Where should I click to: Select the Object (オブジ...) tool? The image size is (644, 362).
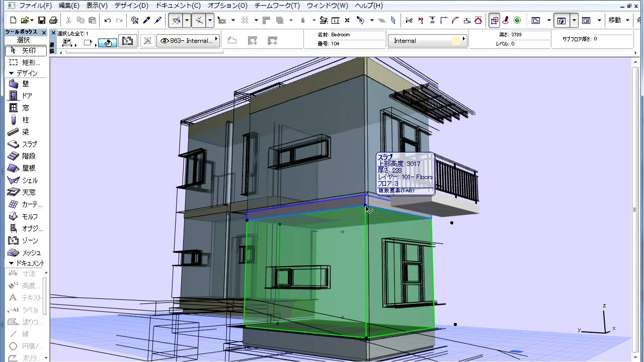point(26,228)
